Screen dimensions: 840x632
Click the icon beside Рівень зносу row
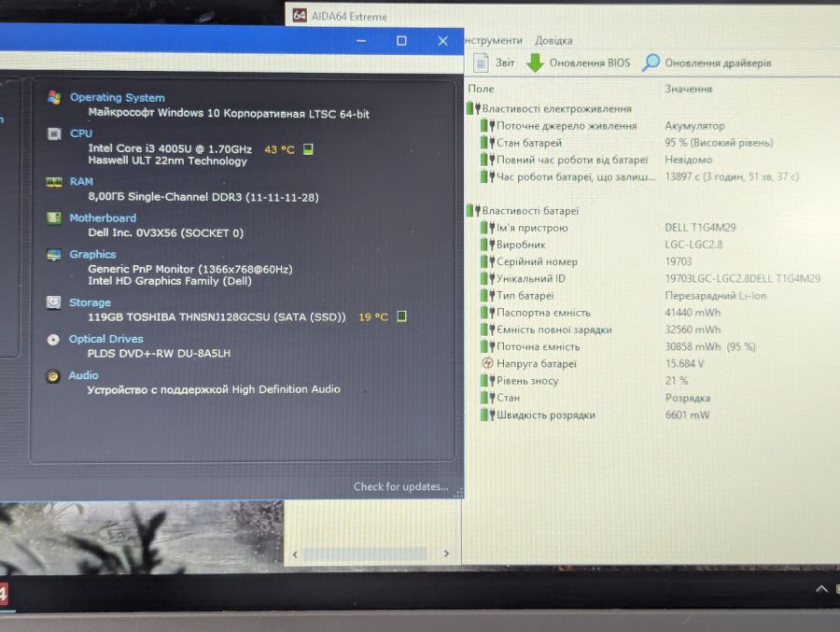tap(487, 381)
